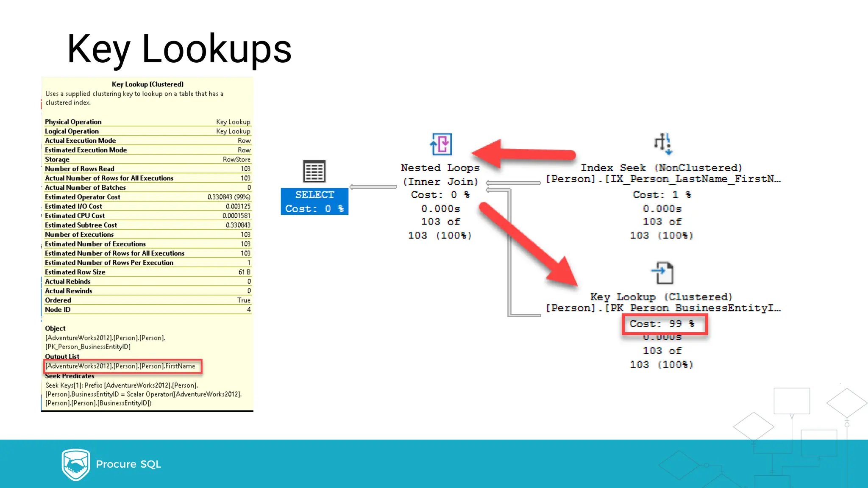
Task: Click the [PK_Person_BusinessEntityID] object text in tooltip
Action: [x=88, y=347]
